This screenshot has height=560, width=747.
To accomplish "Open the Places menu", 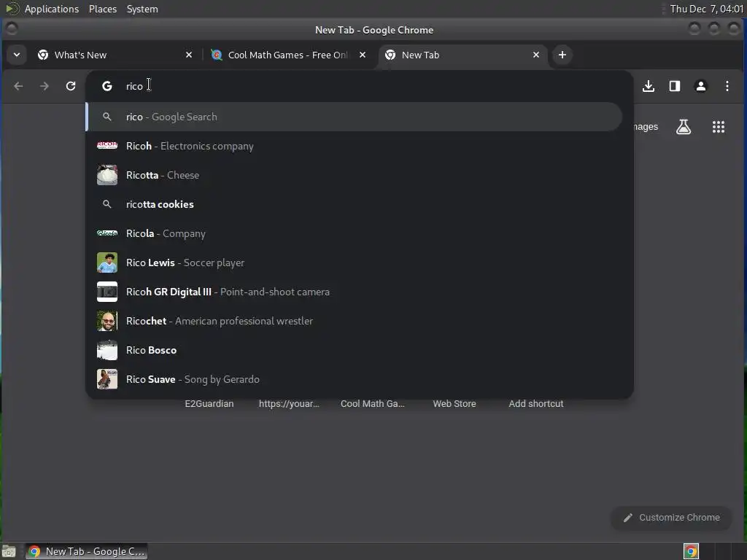I will click(103, 9).
